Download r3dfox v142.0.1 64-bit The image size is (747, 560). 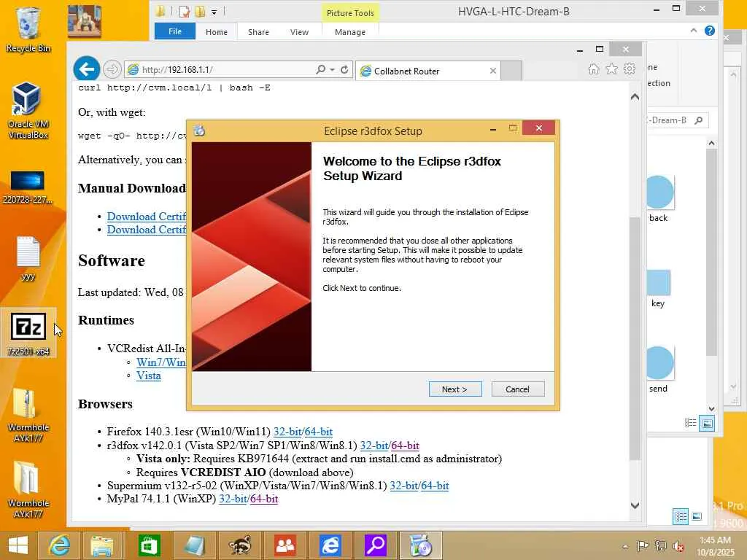[406, 446]
